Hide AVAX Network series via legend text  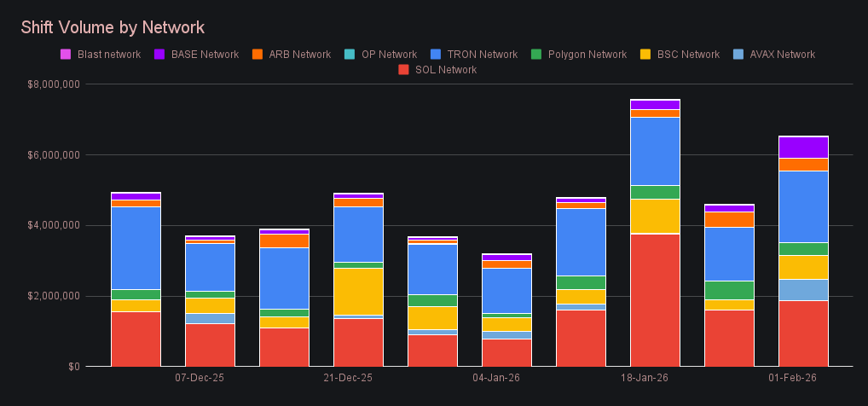[x=782, y=55]
